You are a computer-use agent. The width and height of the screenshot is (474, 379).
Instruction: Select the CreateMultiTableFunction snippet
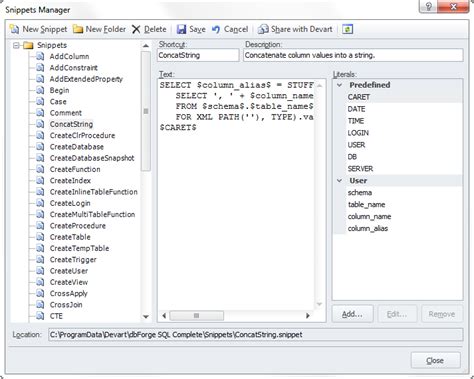coord(92,215)
